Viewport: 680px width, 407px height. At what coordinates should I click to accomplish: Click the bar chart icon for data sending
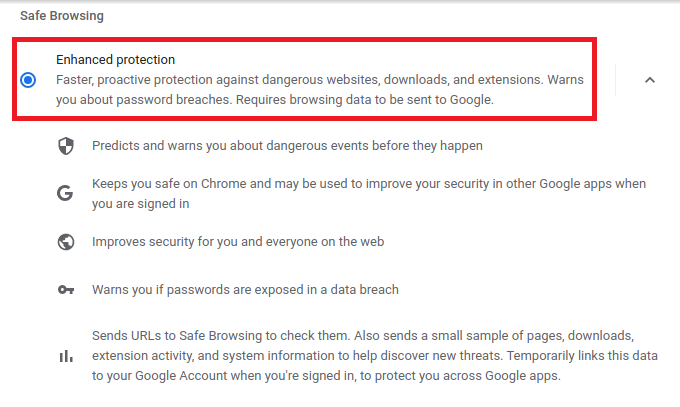click(x=67, y=355)
